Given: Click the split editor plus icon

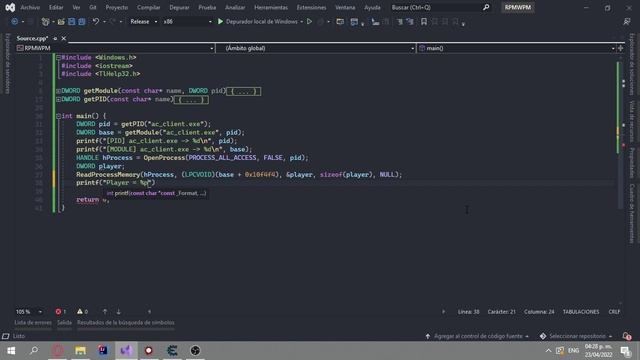Looking at the screenshot, I should coord(620,48).
